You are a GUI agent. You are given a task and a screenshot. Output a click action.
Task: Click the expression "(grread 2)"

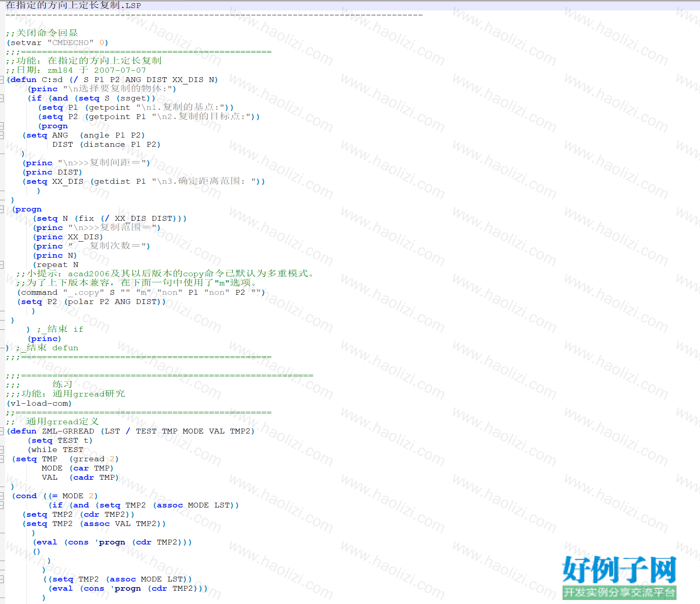click(94, 459)
